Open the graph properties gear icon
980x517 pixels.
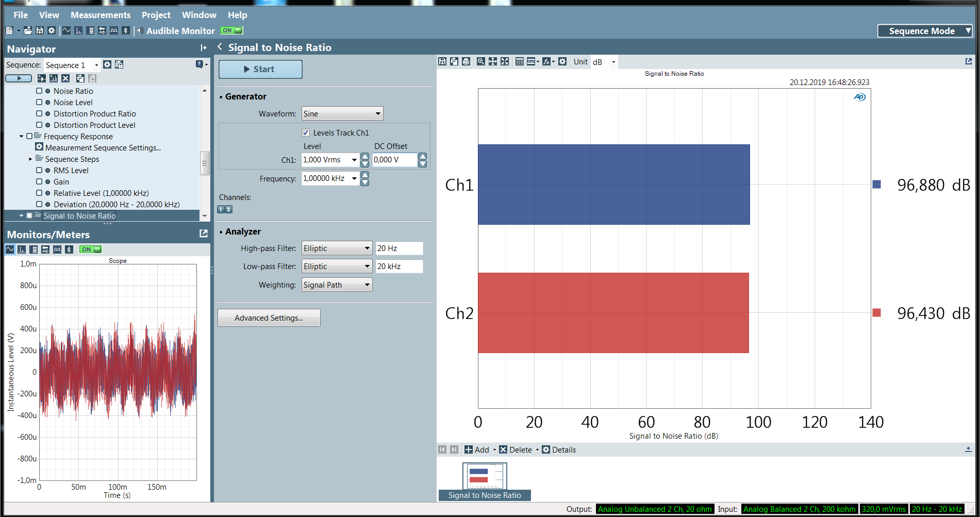pos(562,62)
